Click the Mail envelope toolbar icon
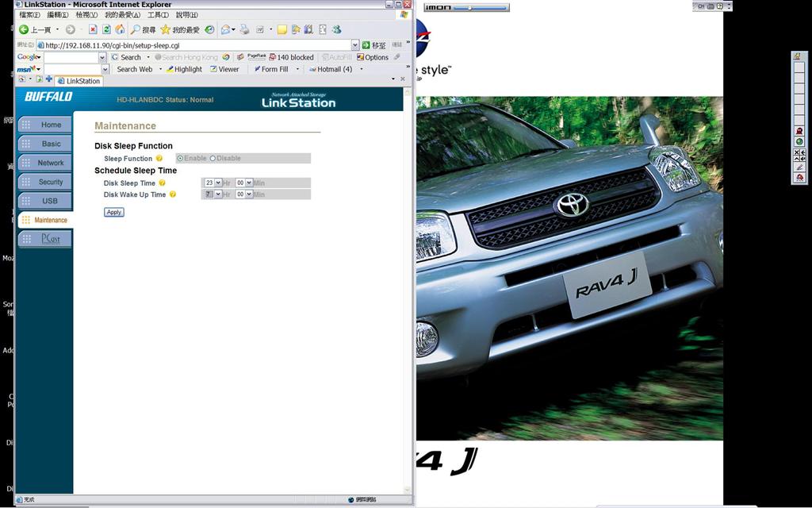Viewport: 812px width, 508px height. (x=225, y=29)
